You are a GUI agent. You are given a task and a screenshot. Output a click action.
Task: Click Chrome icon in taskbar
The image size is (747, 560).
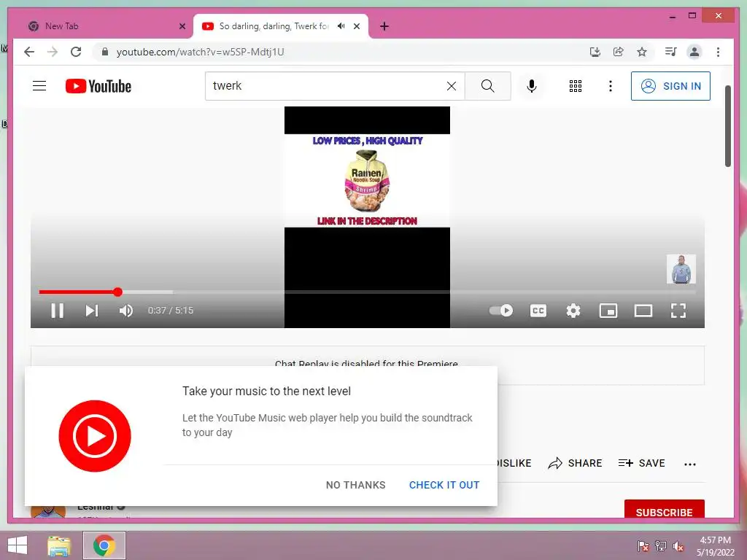pyautogui.click(x=104, y=545)
